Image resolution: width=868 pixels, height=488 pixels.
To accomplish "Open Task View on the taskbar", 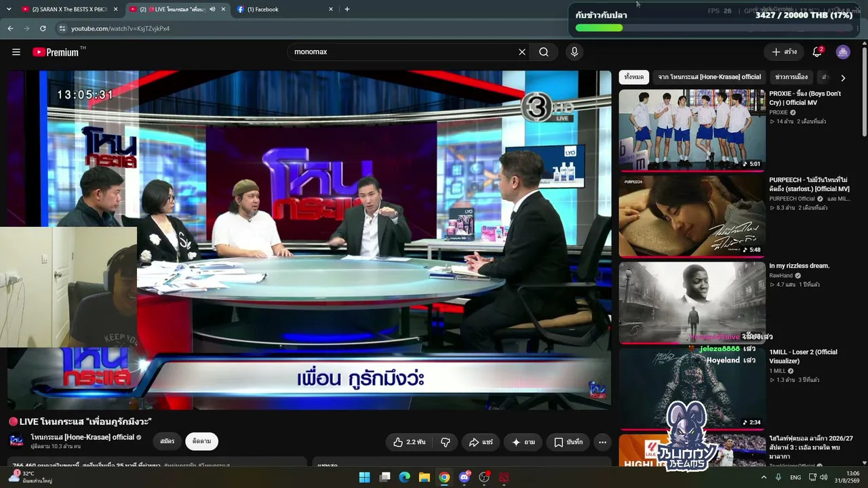I will tap(384, 477).
